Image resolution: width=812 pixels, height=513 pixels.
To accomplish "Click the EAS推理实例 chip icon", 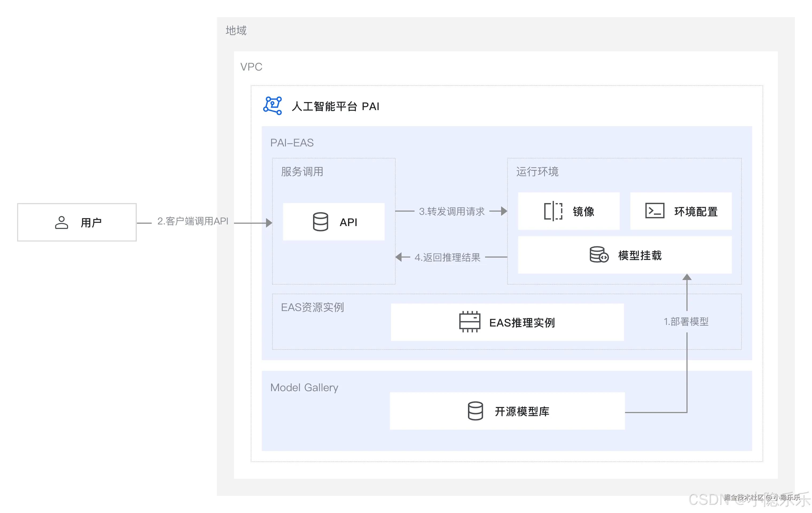I will pyautogui.click(x=469, y=322).
